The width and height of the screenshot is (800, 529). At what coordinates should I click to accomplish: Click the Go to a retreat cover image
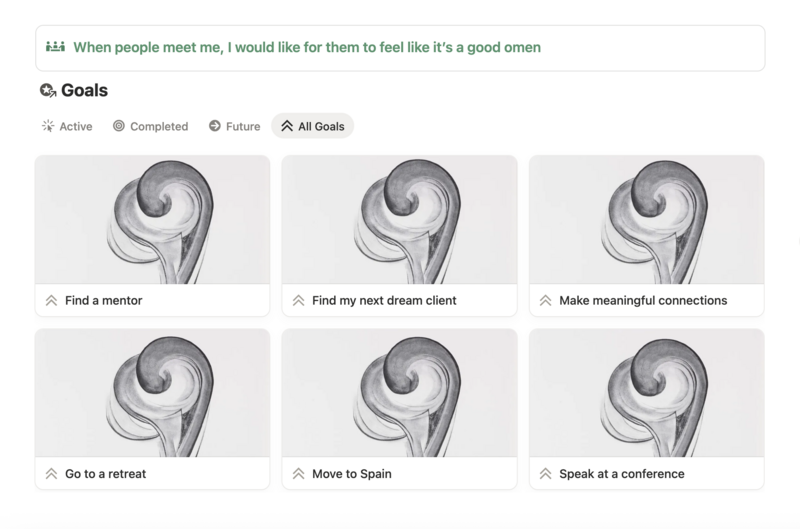pos(152,394)
